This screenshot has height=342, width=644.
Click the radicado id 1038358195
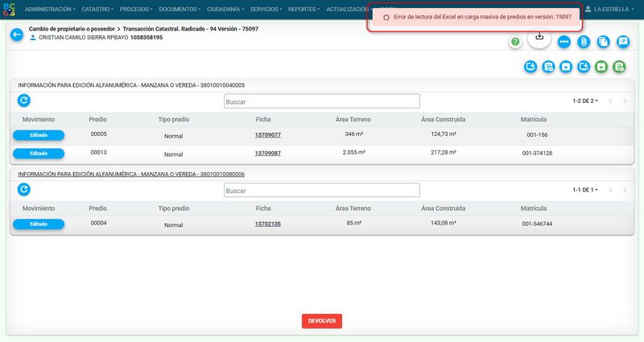point(147,37)
